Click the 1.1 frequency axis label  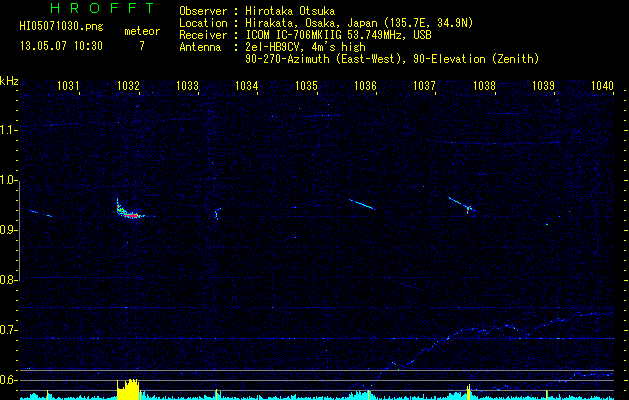(x=9, y=130)
